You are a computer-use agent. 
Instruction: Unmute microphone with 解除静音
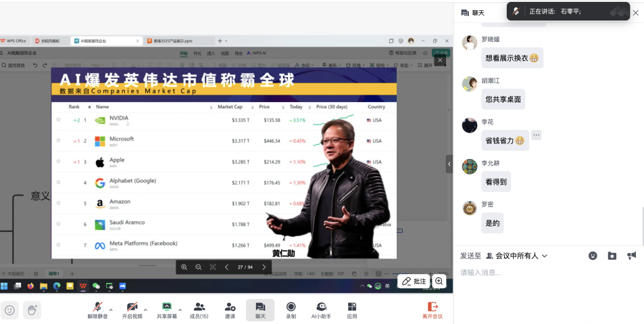tap(97, 310)
